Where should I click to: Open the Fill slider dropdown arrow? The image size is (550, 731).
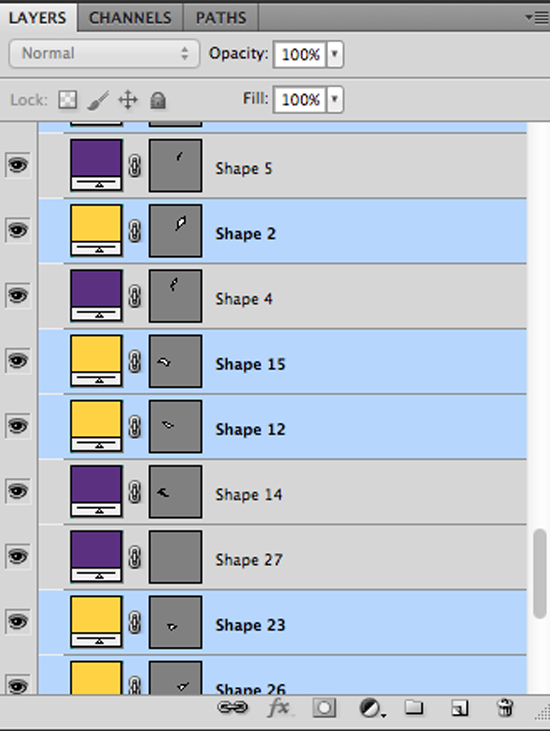(335, 99)
